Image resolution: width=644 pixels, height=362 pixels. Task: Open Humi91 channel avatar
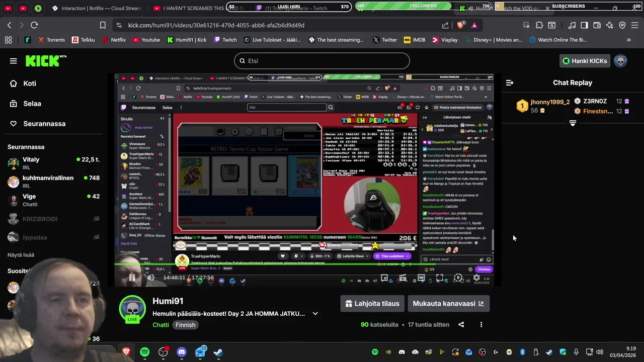pos(132,309)
